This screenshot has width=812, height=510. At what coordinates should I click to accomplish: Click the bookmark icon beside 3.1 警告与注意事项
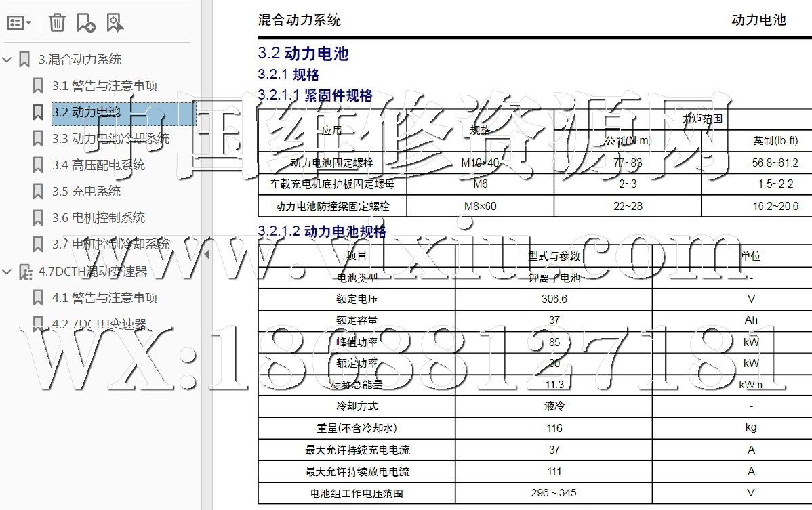click(38, 86)
